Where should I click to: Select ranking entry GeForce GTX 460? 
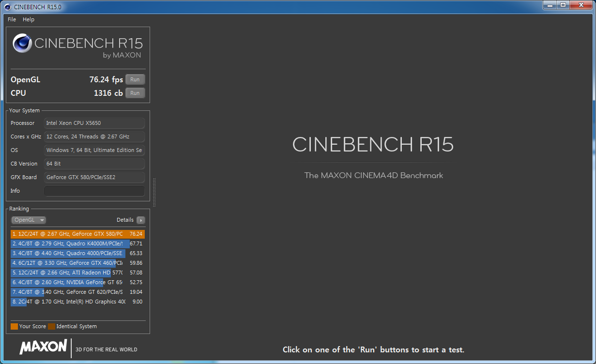point(77,263)
